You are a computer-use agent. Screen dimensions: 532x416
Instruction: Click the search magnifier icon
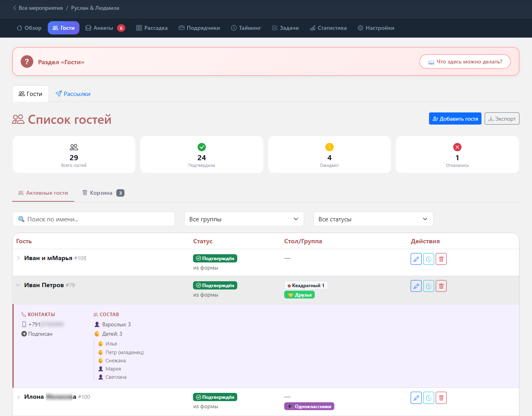21,219
